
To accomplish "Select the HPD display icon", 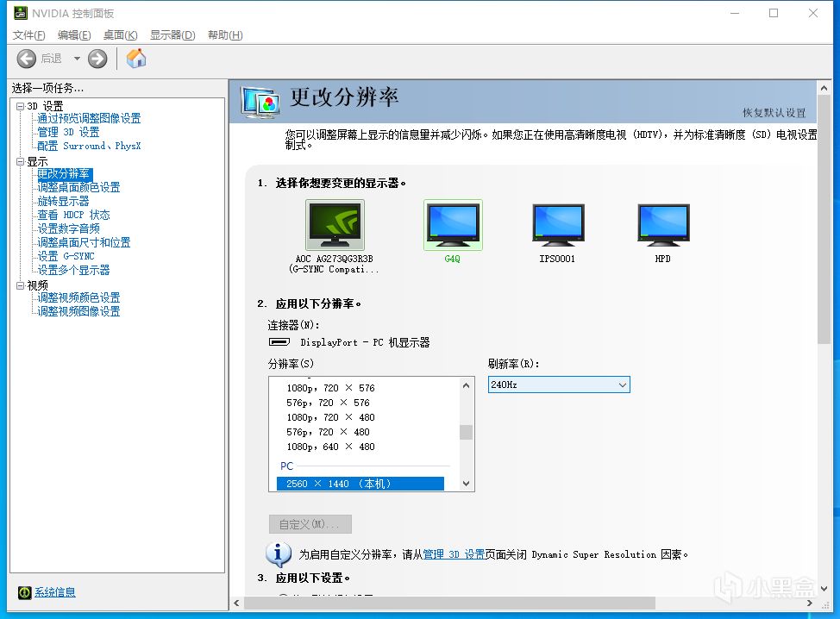I will (x=663, y=224).
